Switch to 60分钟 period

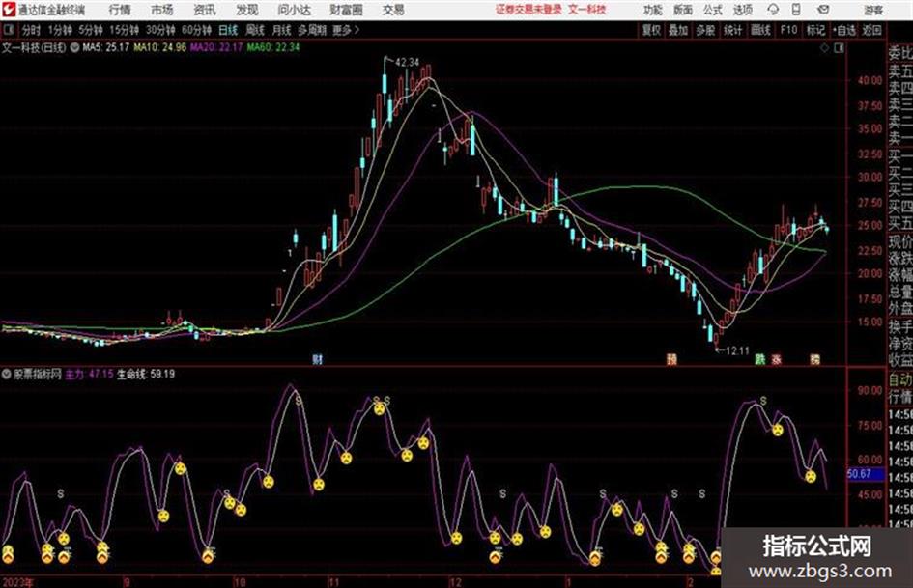point(197,30)
